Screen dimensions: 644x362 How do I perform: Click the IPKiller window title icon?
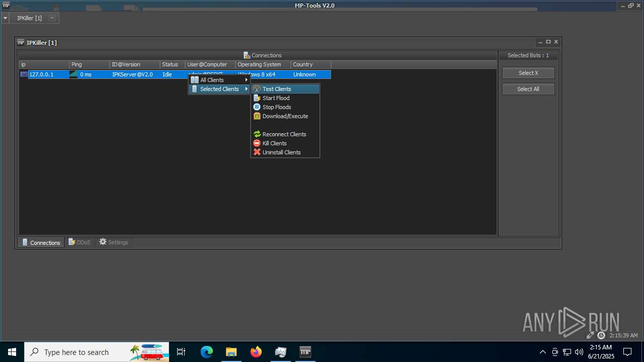pyautogui.click(x=21, y=42)
